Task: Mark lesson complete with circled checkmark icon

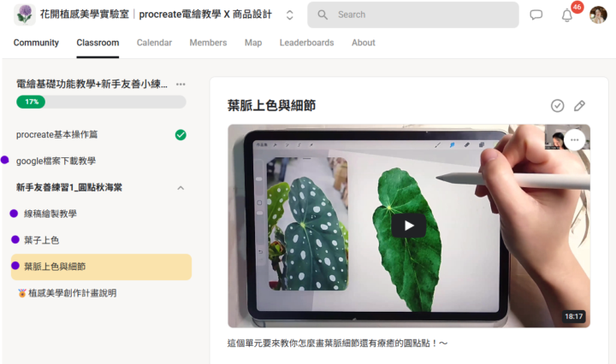Action: (558, 105)
